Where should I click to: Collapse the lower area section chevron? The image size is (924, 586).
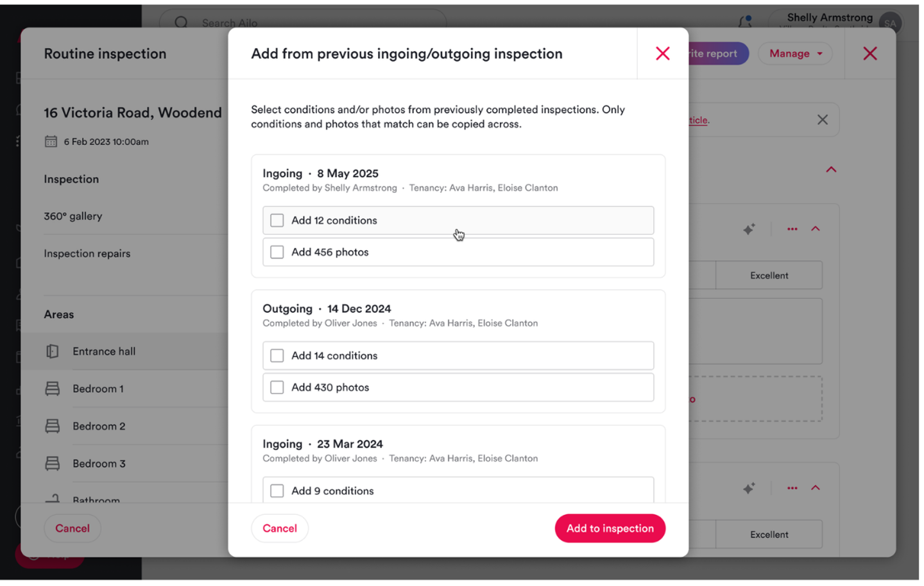point(816,488)
